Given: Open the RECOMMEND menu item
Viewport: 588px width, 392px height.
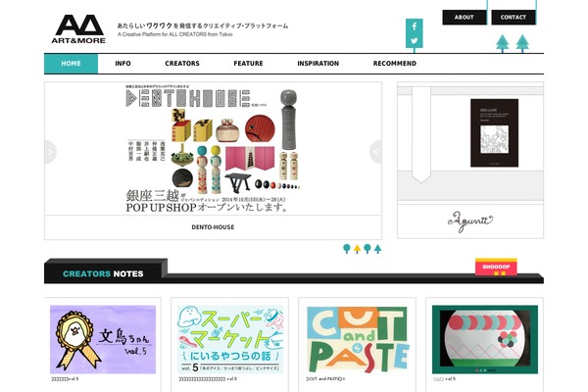Looking at the screenshot, I should point(395,64).
